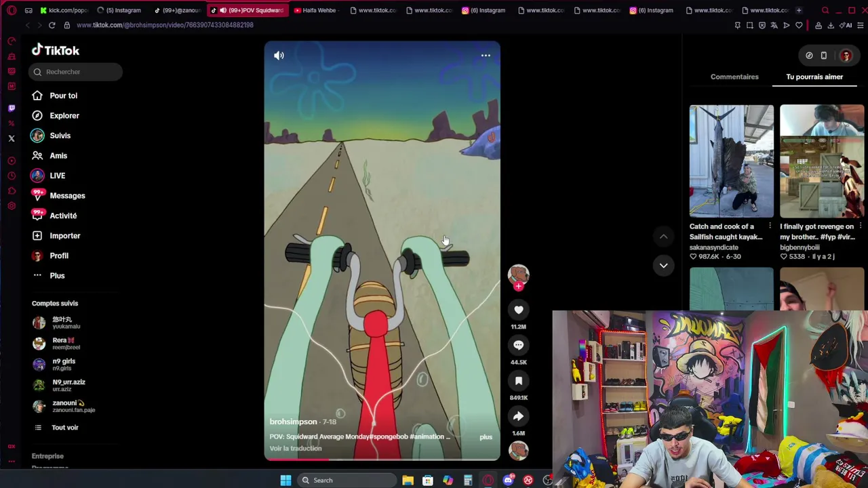Image resolution: width=868 pixels, height=488 pixels.
Task: Open the Amis section
Action: [x=49, y=156]
